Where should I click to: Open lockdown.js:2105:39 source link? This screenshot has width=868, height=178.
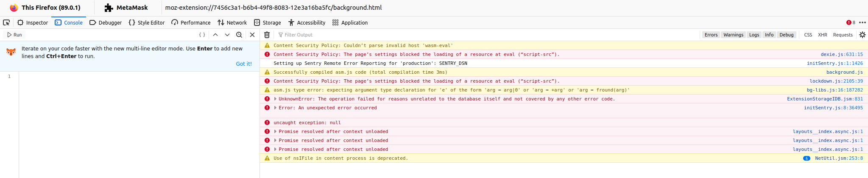pyautogui.click(x=836, y=81)
